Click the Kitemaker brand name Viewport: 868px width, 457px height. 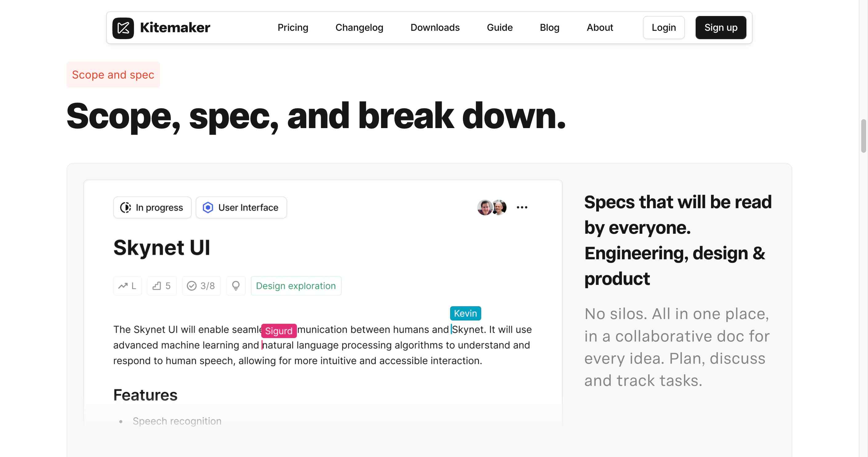[x=175, y=28]
